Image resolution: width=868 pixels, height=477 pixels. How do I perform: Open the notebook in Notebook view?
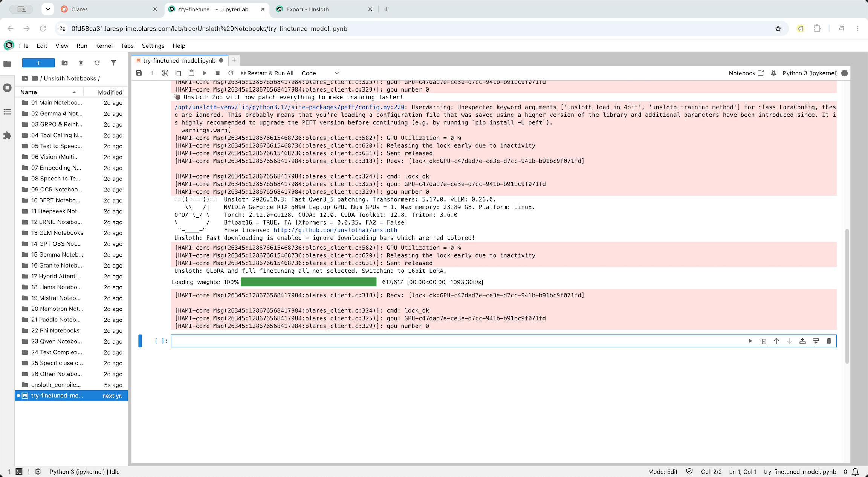[746, 73]
